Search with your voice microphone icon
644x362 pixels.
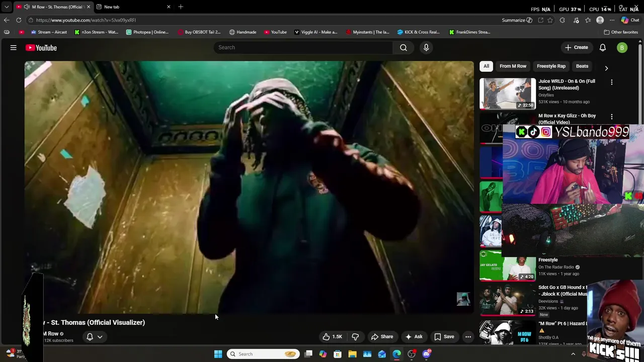[x=426, y=47]
